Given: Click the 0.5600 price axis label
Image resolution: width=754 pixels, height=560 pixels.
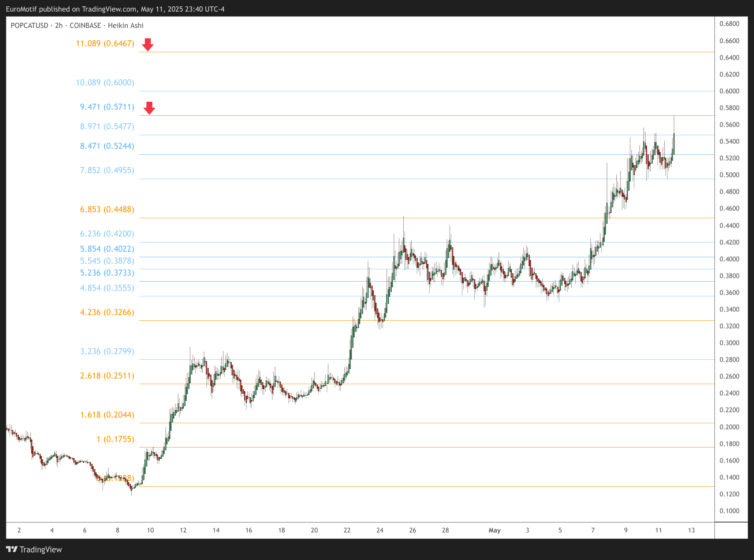Looking at the screenshot, I should pyautogui.click(x=729, y=124).
